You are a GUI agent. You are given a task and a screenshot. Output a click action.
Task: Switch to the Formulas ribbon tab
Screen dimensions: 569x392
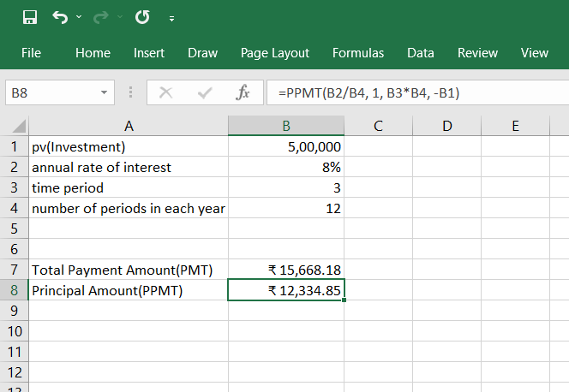pos(358,53)
